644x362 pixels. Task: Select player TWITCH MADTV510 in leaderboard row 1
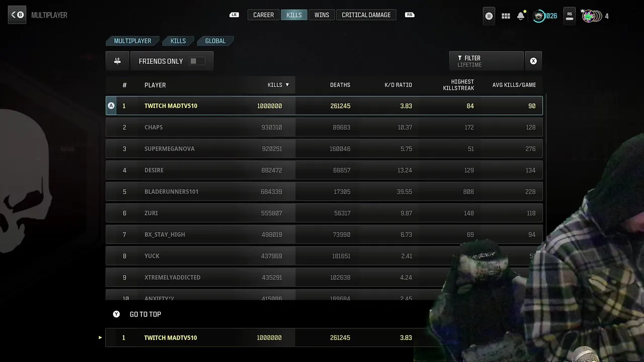324,106
